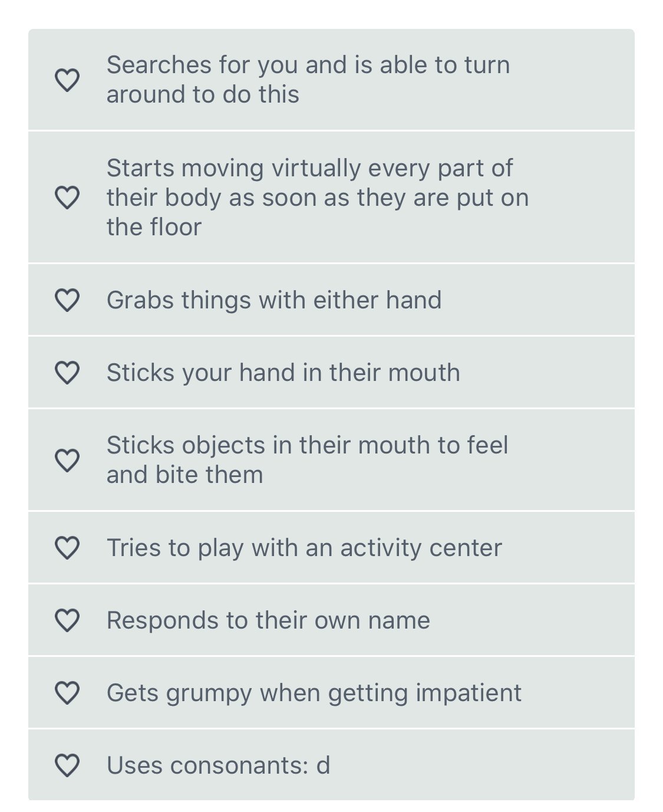Select the 'Searches for you and is able' text
The height and width of the screenshot is (812, 663).
tap(308, 65)
